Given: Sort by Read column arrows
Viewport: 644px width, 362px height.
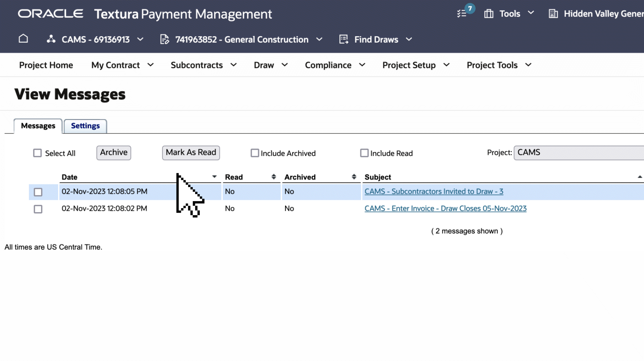Looking at the screenshot, I should (x=274, y=177).
